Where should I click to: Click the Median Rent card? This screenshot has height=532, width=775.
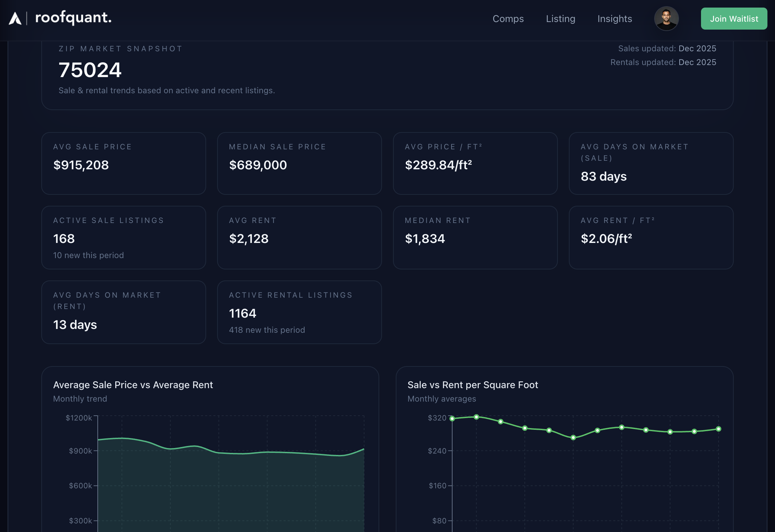tap(475, 237)
